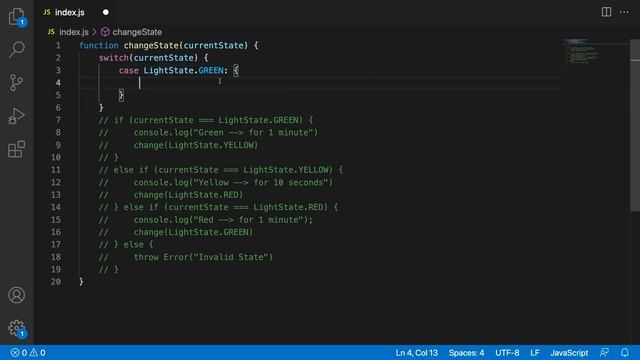The image size is (640, 360).
Task: Click line number 7 in the gutter
Action: click(58, 120)
